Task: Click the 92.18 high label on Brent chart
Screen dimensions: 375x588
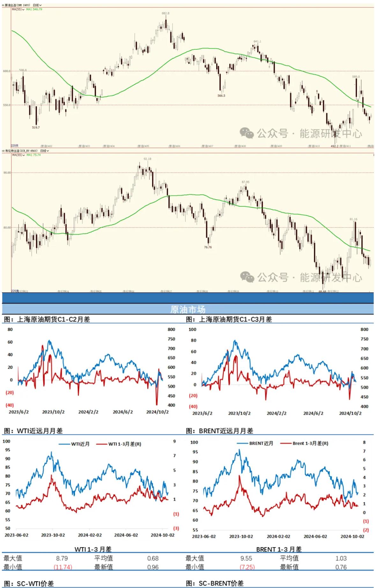Action: (x=147, y=159)
